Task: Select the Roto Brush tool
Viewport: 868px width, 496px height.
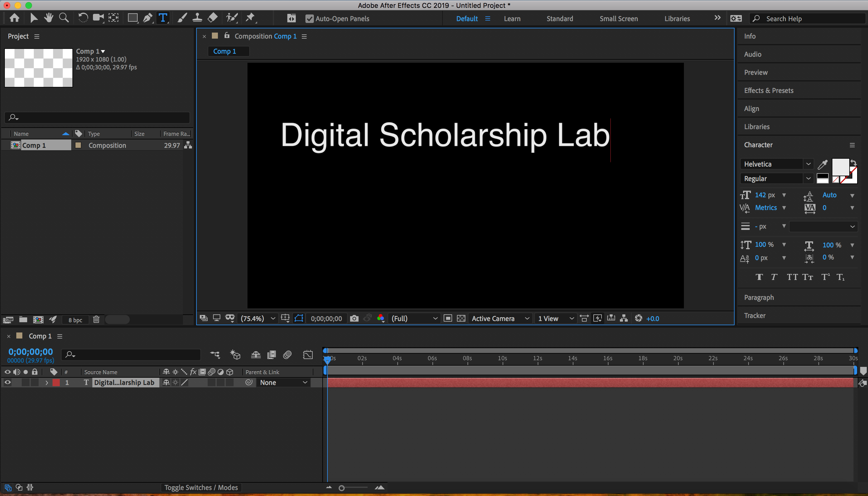Action: coord(232,18)
